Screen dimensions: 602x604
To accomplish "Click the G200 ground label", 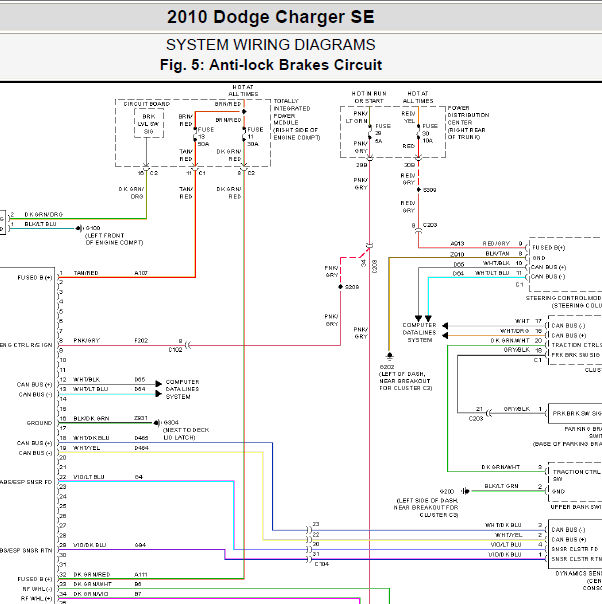I will 446,492.
